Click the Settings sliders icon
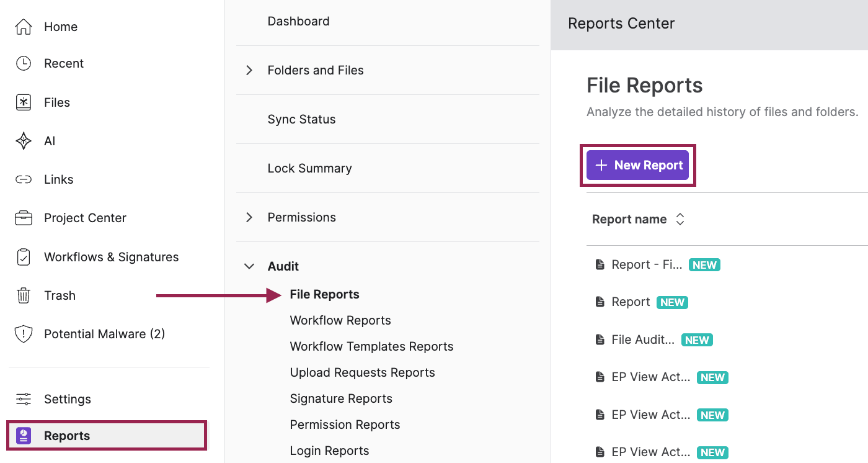The image size is (868, 463). [x=23, y=399]
